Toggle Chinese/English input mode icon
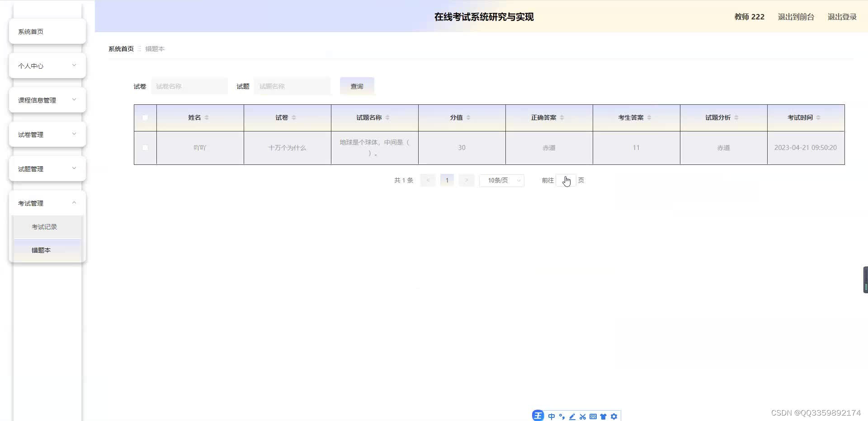Screen dimensions: 868x421 [x=551, y=416]
